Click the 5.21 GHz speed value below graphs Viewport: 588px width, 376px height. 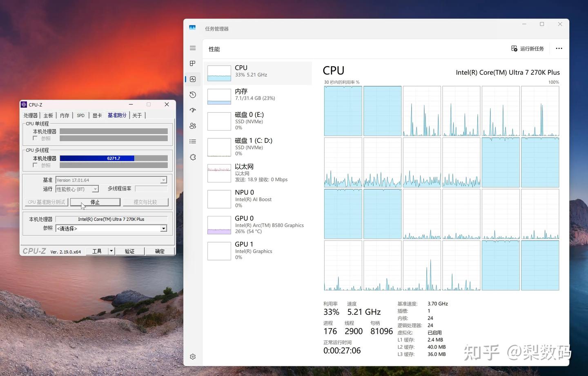click(364, 312)
